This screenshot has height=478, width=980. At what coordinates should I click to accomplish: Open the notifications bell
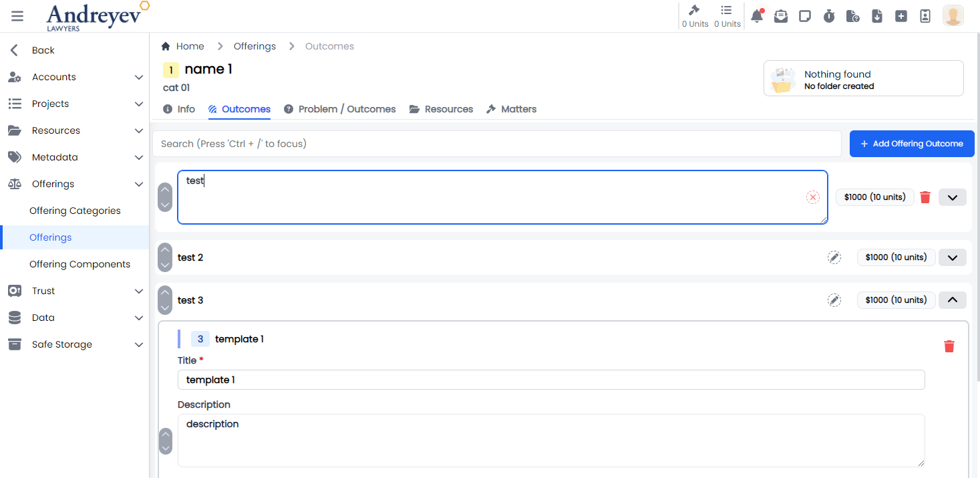756,16
